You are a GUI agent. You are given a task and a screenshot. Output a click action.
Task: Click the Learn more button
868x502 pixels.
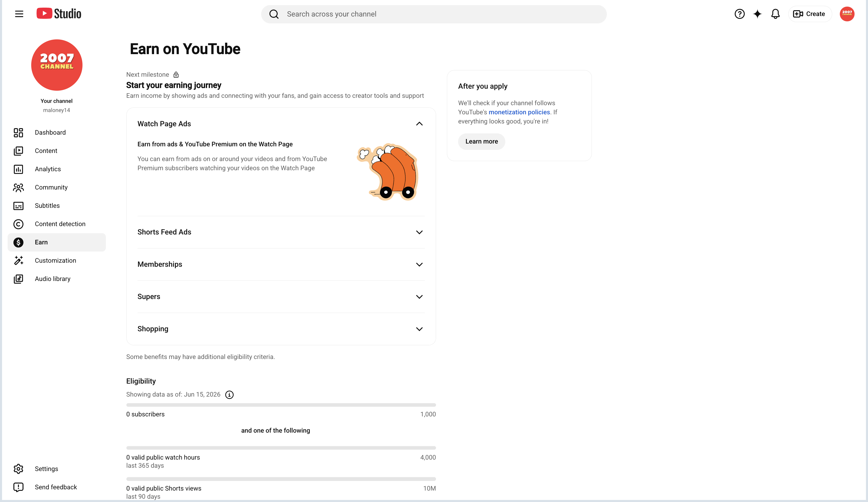pyautogui.click(x=481, y=141)
